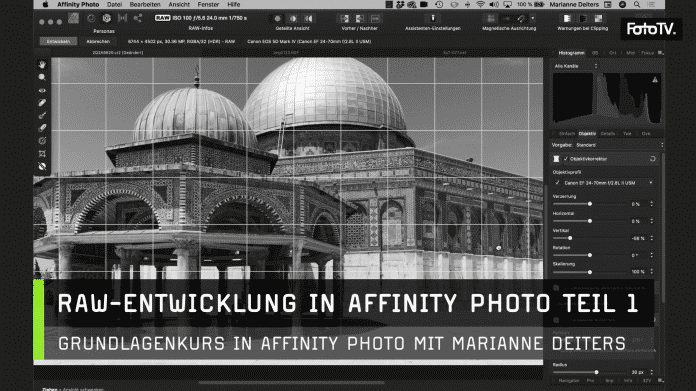Uncheck the Canon EF 24-70mm lens profile checkbox
The width and height of the screenshot is (696, 391).
pos(558,182)
